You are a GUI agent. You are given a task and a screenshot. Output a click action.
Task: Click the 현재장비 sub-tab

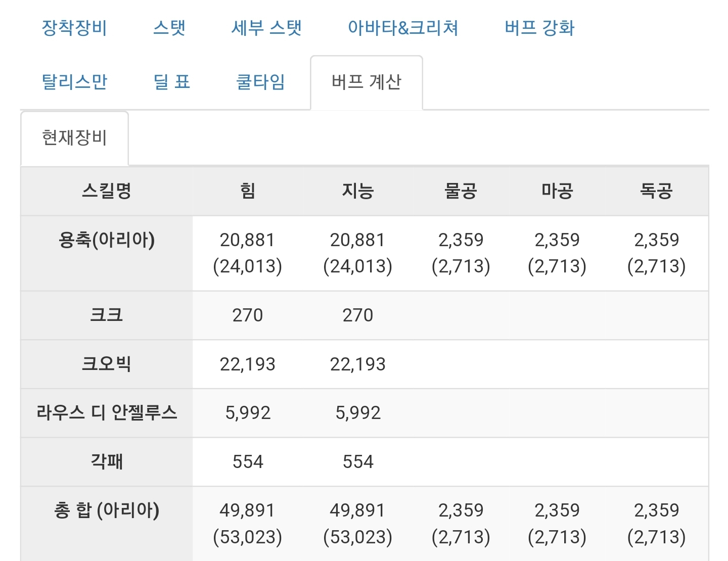(74, 138)
